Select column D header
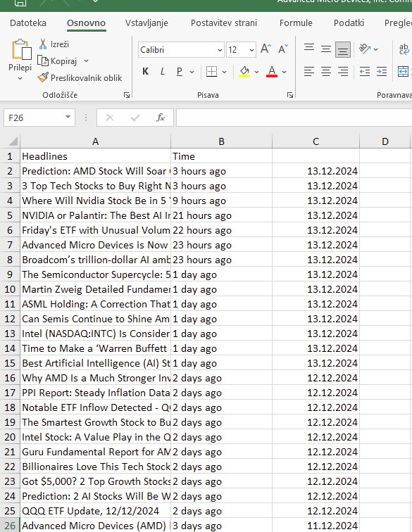The height and width of the screenshot is (532, 412). [x=385, y=141]
